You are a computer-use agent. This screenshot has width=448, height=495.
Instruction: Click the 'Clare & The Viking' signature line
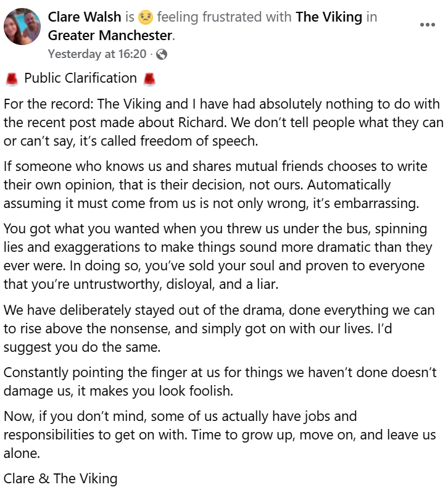coord(60,478)
